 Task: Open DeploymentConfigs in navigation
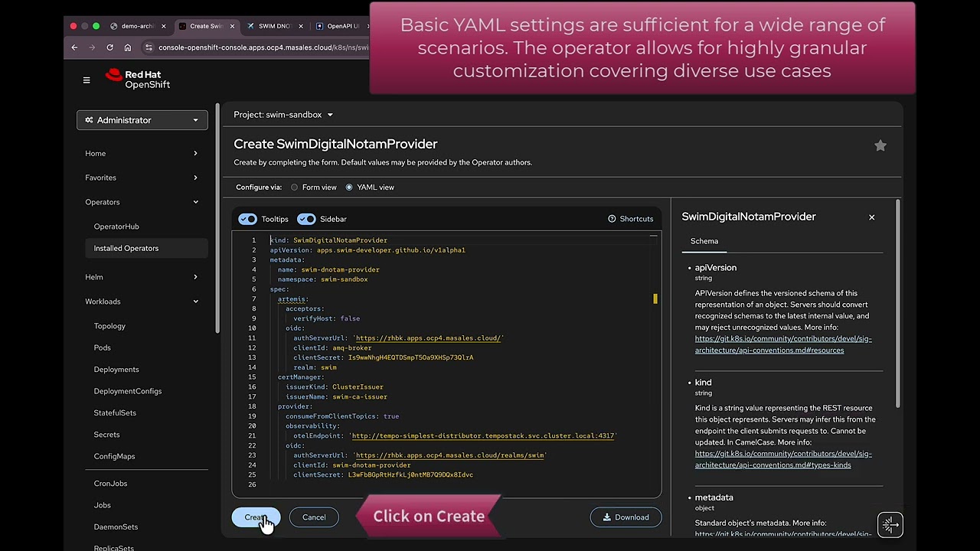pos(128,391)
